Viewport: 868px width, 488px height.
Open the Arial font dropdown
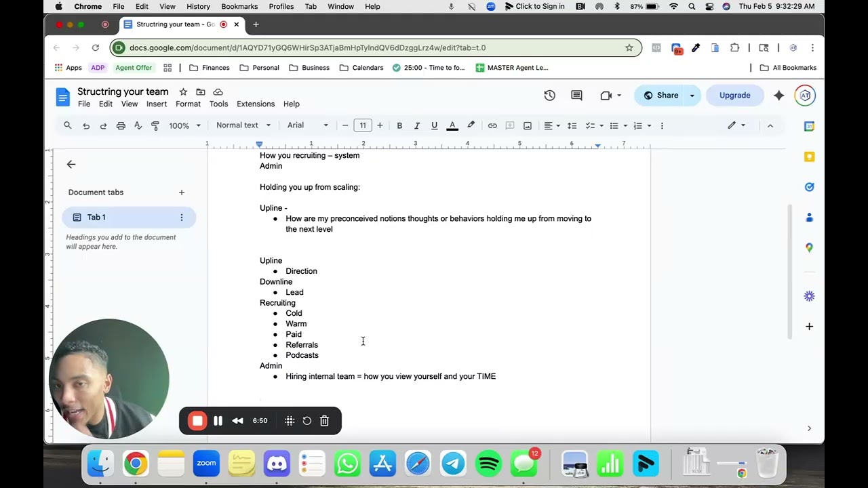(x=307, y=125)
